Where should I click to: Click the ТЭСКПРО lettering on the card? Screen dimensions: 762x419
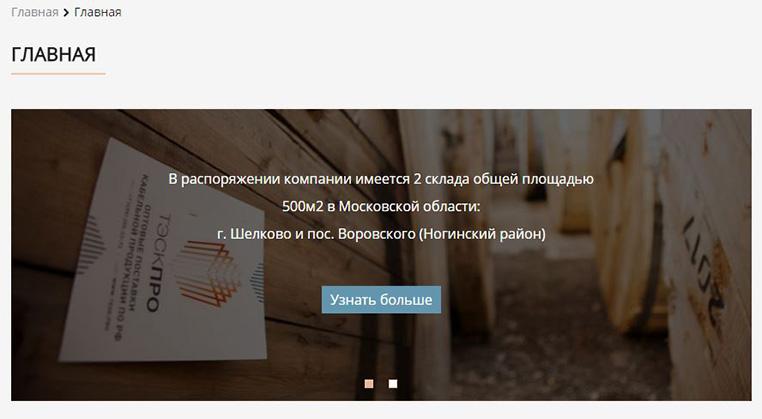[159, 262]
